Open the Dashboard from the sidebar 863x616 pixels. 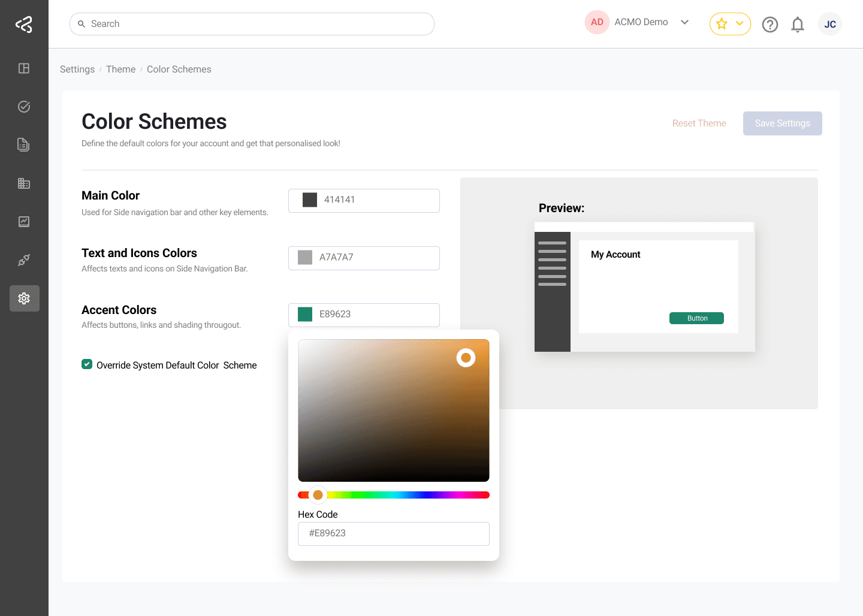pos(24,68)
